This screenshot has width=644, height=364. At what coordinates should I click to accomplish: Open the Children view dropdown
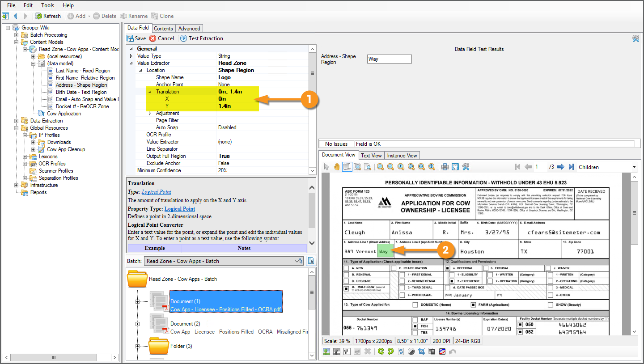coord(634,167)
